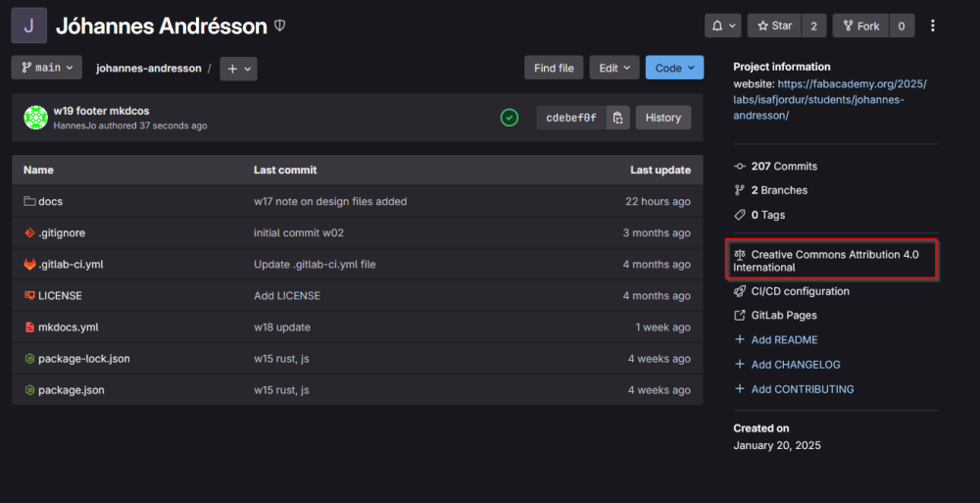
Task: View the passed pipeline status icon
Action: click(x=510, y=117)
